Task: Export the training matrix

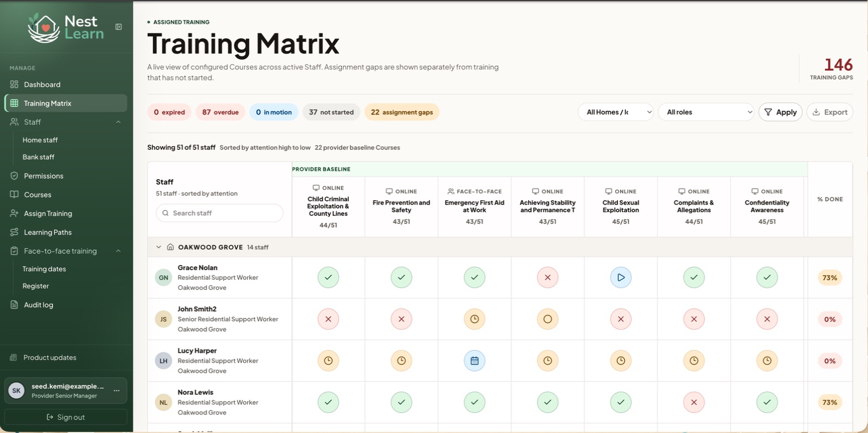Action: pyautogui.click(x=830, y=112)
